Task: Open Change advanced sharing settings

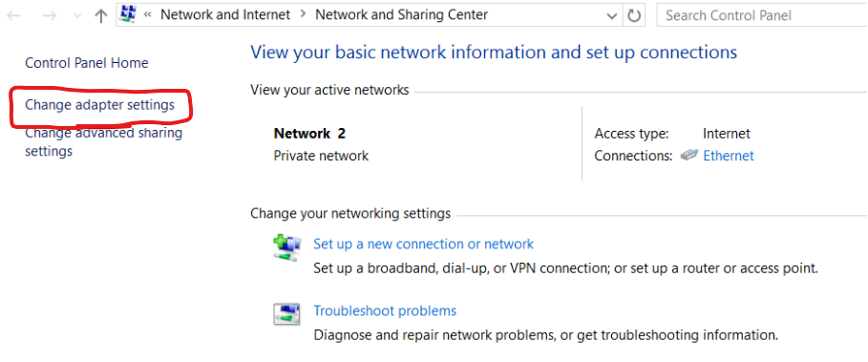Action: coord(103,141)
